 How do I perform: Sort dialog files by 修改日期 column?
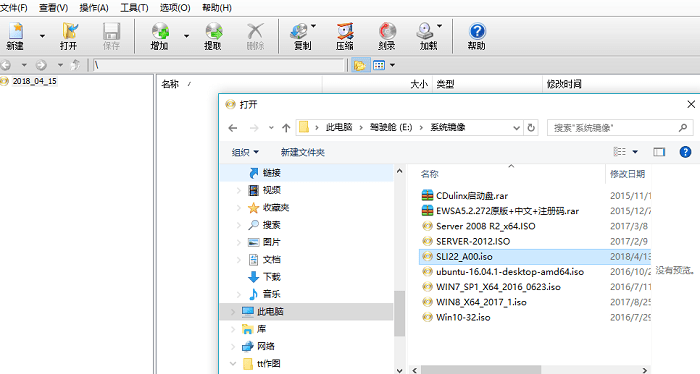click(x=627, y=174)
